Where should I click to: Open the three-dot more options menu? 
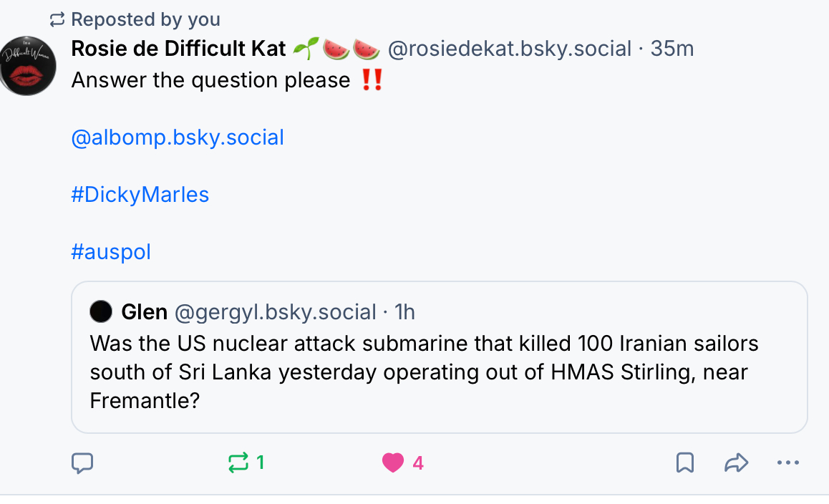click(x=787, y=463)
